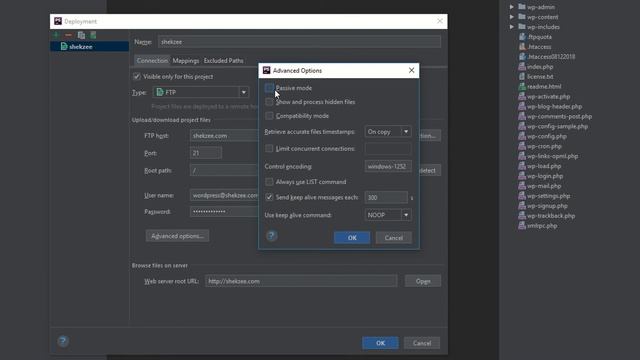Viewport: 640px width, 360px height.
Task: Close the Advanced Options dialog
Action: click(x=411, y=70)
